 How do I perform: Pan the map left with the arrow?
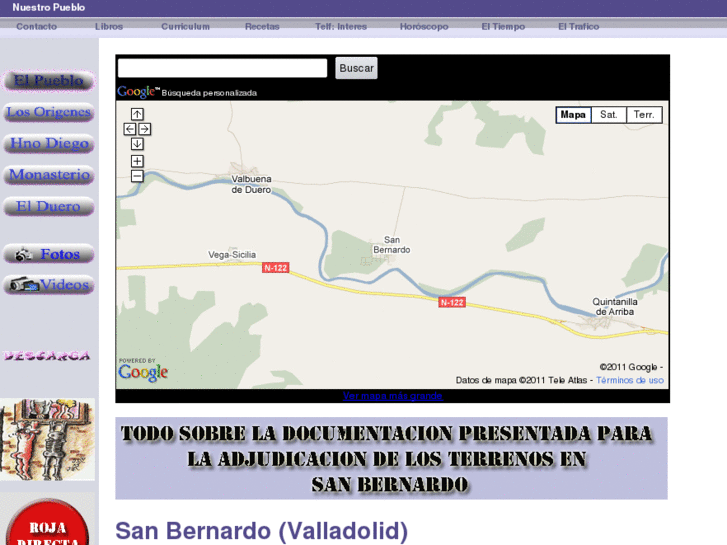point(130,129)
